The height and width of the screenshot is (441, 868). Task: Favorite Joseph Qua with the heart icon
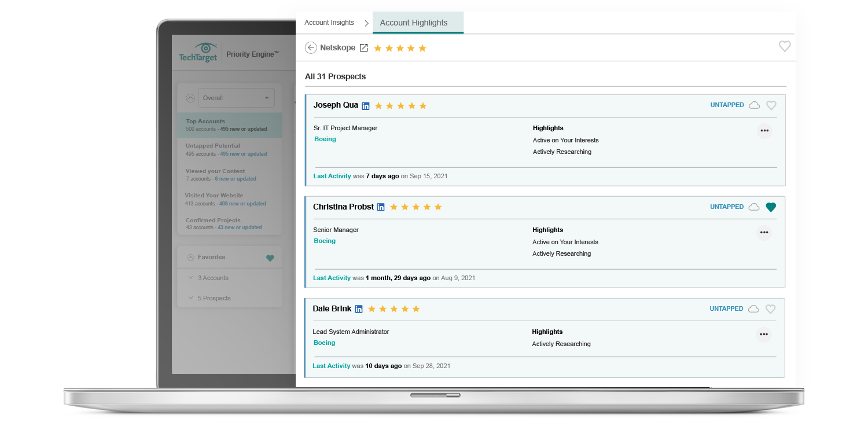coord(771,105)
